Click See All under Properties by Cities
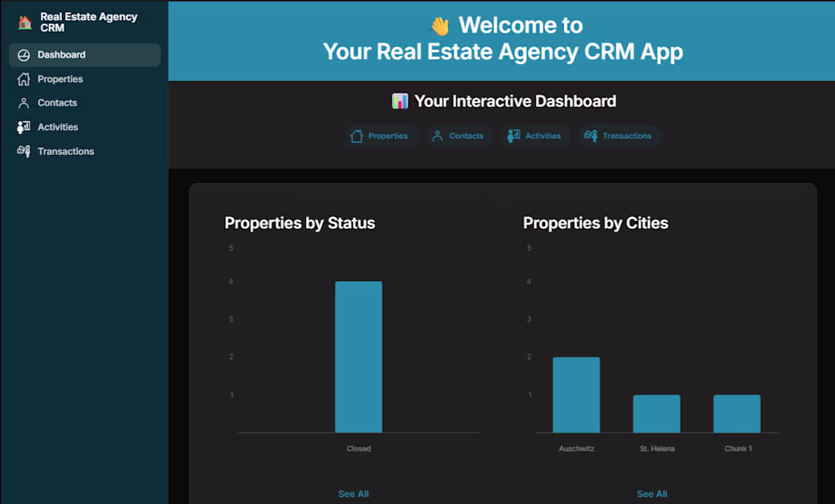This screenshot has height=504, width=835. [x=651, y=493]
